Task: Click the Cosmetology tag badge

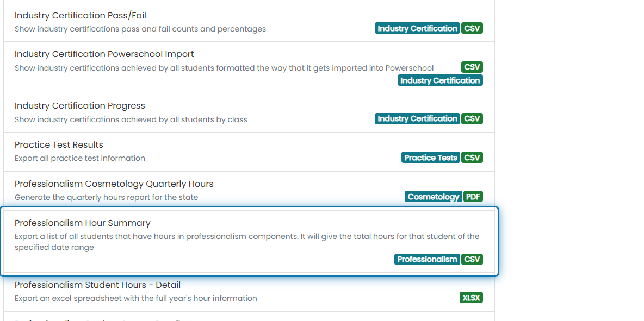Action: tap(434, 197)
